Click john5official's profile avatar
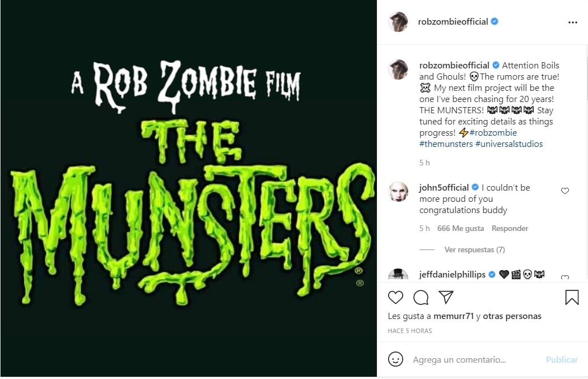588x379 pixels. point(398,192)
